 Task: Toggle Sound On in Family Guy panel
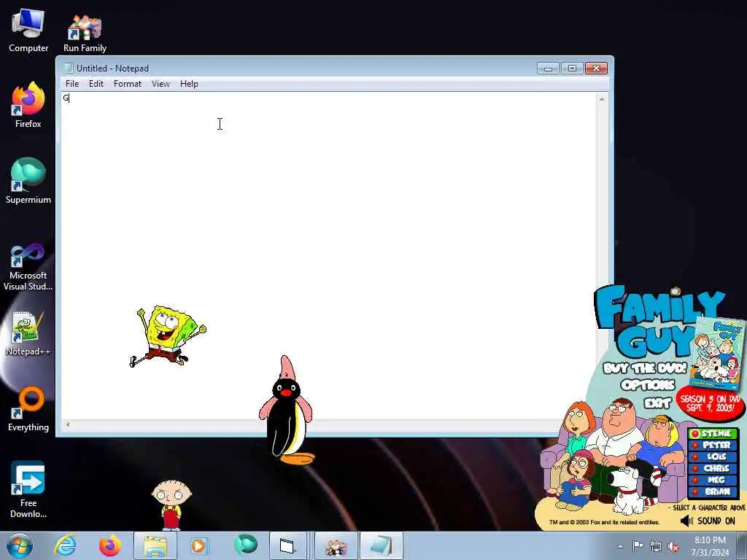708,521
